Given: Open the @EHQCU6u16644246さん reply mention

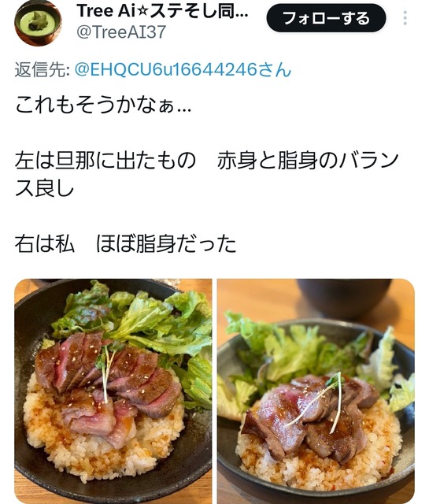Looking at the screenshot, I should coord(183,69).
